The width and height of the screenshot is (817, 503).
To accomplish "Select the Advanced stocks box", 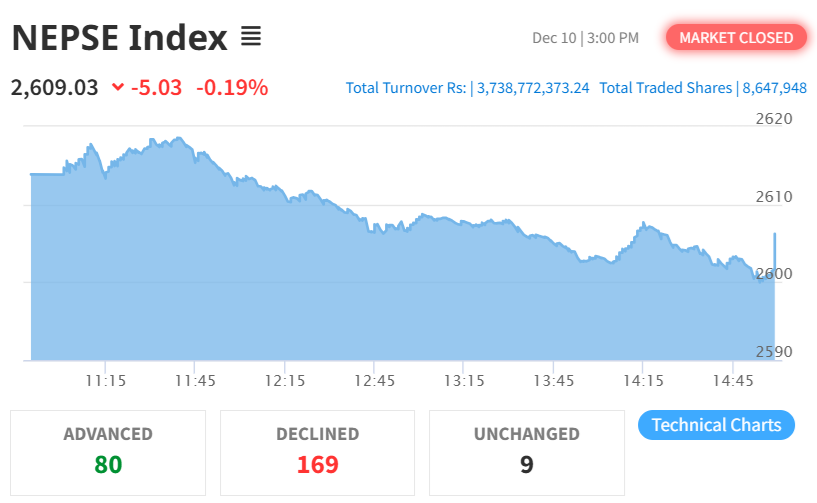I will click(108, 452).
